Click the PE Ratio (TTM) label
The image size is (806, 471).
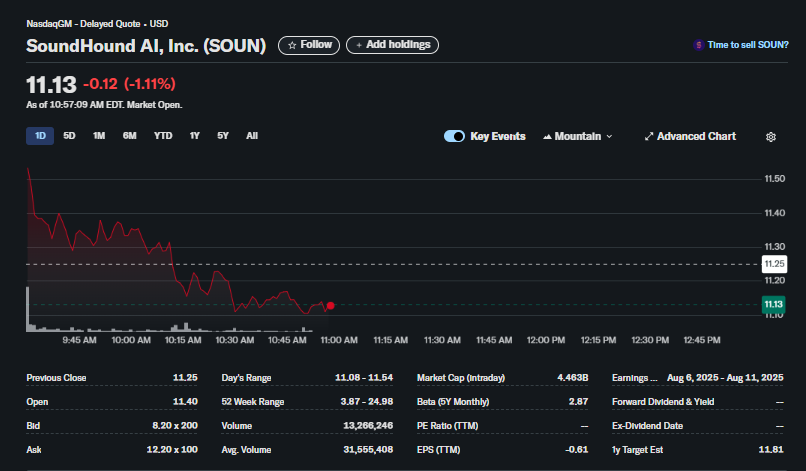[447, 426]
